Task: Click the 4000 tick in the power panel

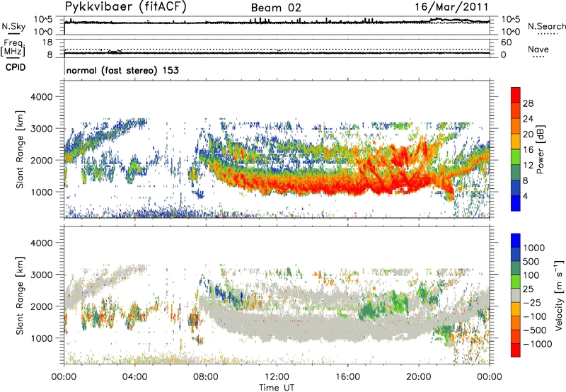Action: tap(42, 97)
